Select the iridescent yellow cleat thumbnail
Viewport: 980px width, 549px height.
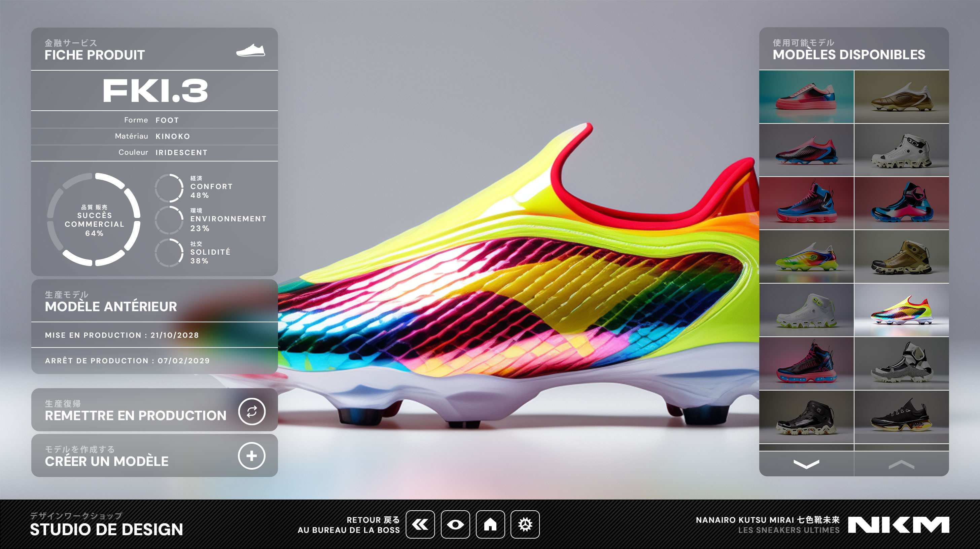pos(902,310)
